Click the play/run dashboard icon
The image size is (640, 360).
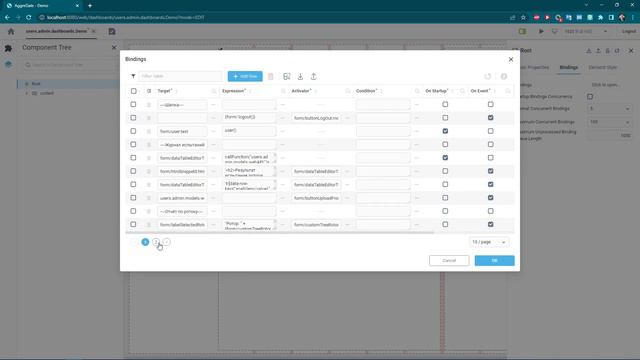click(541, 31)
